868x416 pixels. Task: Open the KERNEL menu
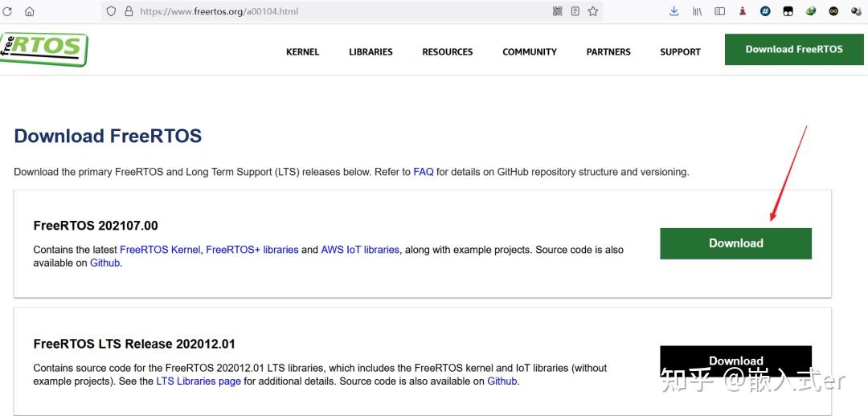(x=302, y=51)
